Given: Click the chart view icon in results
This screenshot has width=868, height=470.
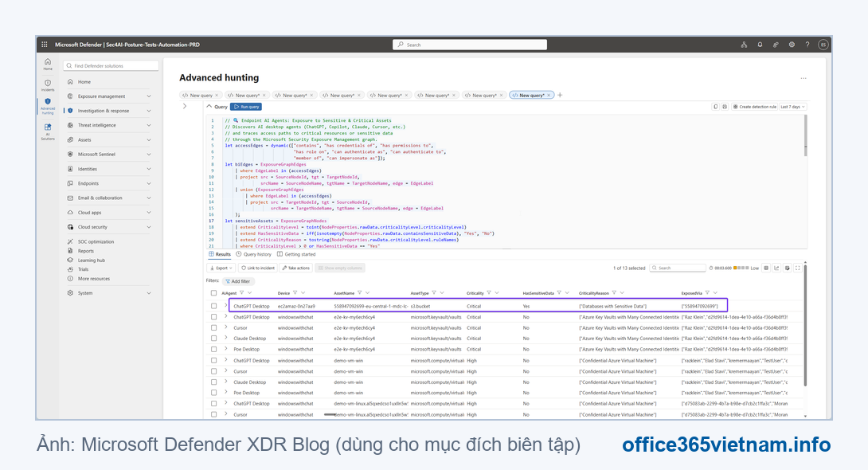Looking at the screenshot, I should click(x=776, y=268).
